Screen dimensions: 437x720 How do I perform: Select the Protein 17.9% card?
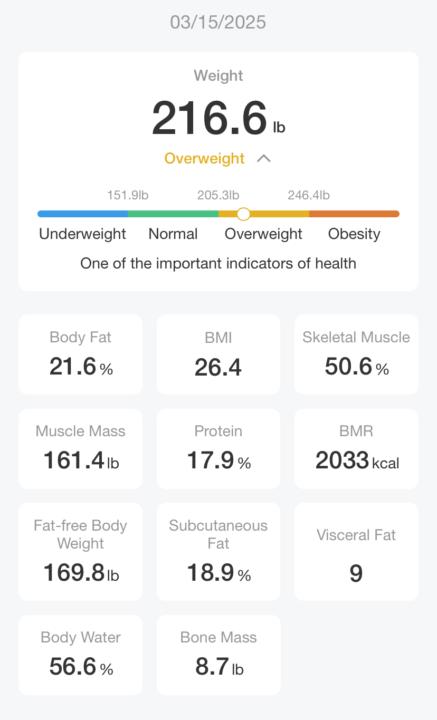pyautogui.click(x=218, y=449)
